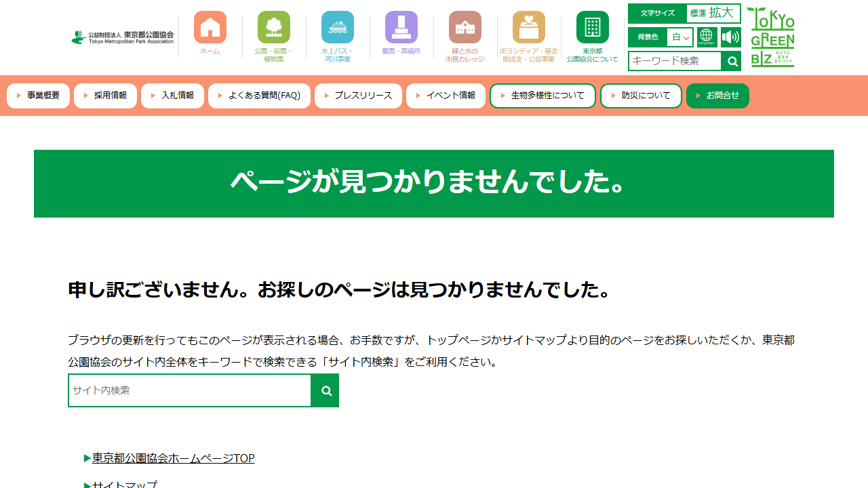
Task: Click the site search magnifier button
Action: click(x=325, y=390)
